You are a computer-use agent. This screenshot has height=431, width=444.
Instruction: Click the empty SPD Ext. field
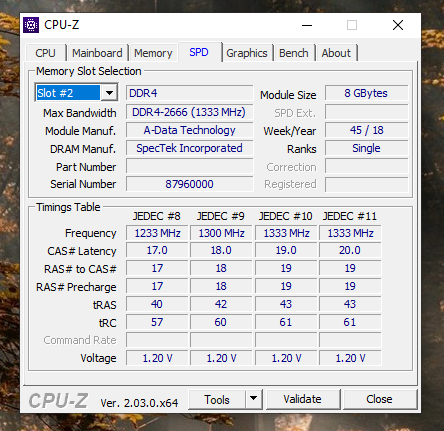(366, 112)
